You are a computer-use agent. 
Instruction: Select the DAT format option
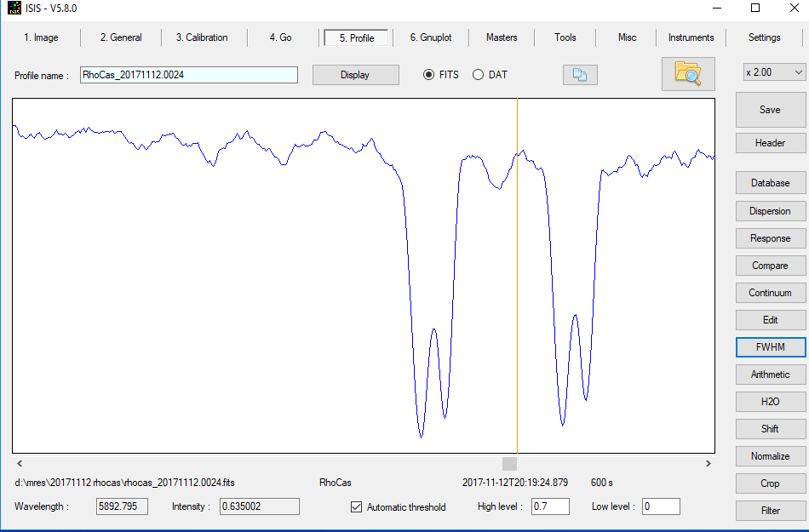(x=478, y=75)
